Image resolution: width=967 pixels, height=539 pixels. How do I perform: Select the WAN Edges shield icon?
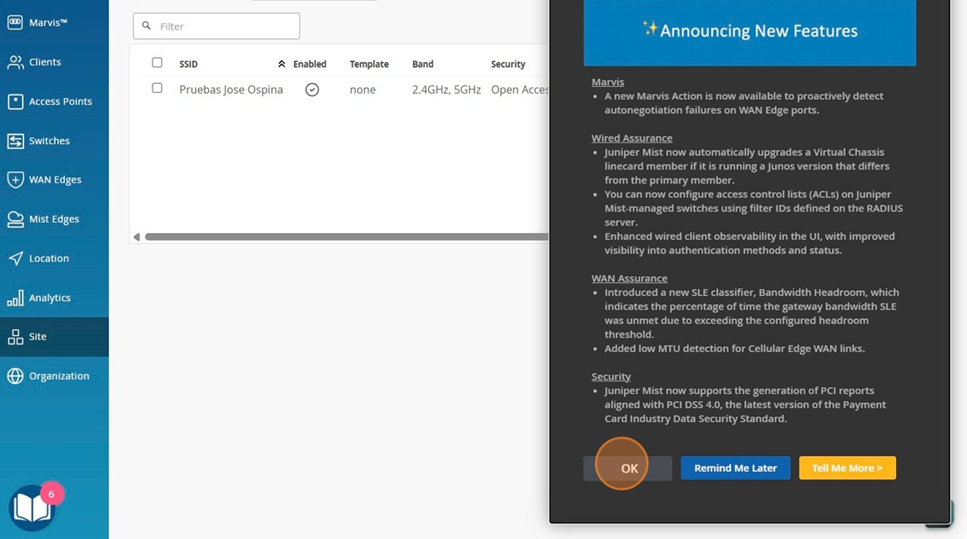(x=15, y=179)
